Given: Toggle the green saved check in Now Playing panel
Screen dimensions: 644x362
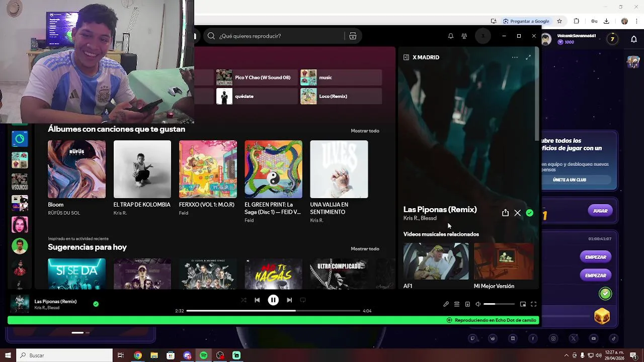Looking at the screenshot, I should click(x=530, y=213).
